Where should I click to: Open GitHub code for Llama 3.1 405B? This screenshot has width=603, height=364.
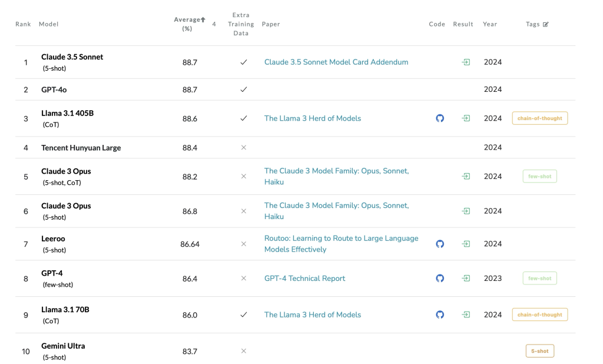(x=440, y=118)
